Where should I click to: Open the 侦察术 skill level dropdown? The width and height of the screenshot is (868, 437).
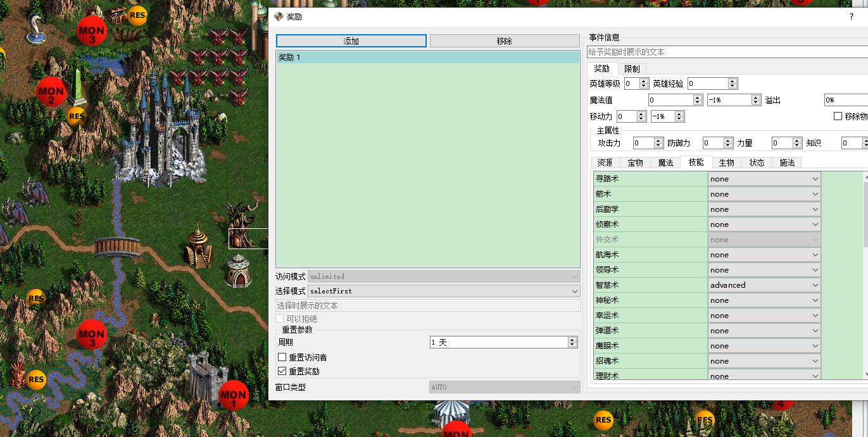pos(764,225)
